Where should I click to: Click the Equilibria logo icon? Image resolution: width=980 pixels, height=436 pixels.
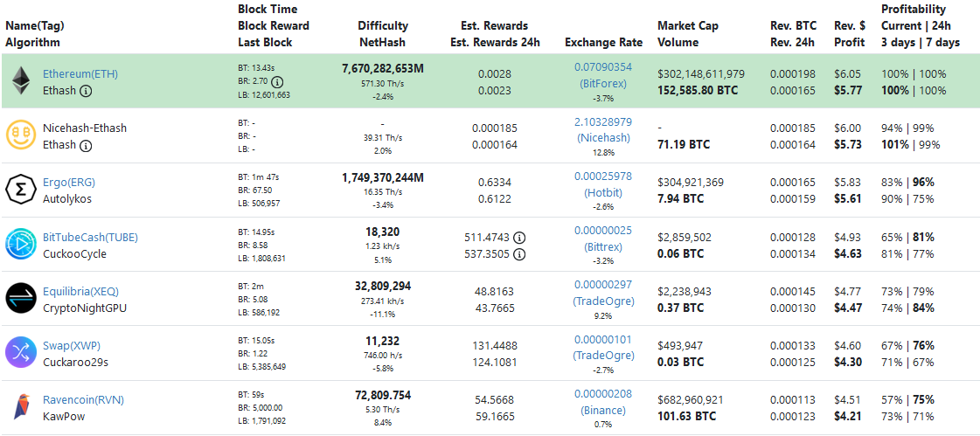coord(19,298)
